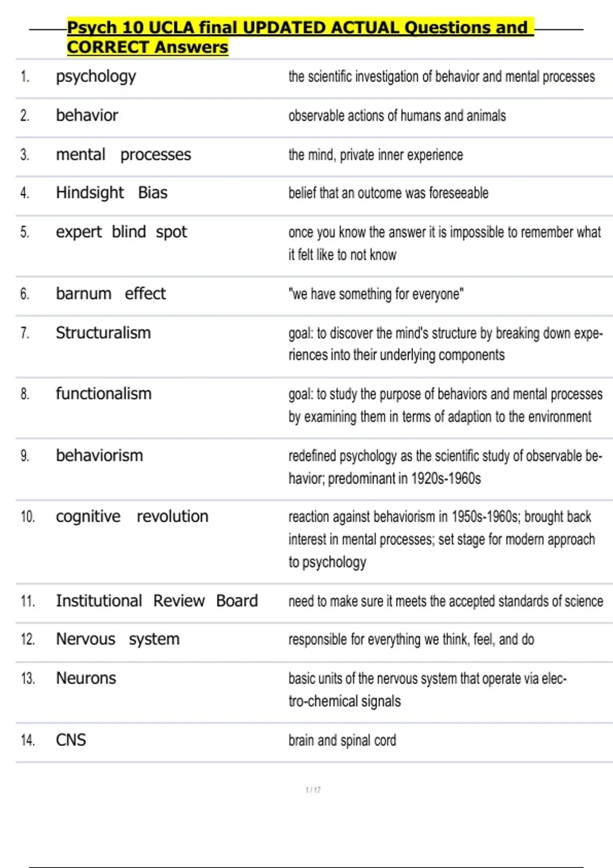Click the 'brain and spinal cord' definition
This screenshot has height=868, width=613.
tap(342, 740)
